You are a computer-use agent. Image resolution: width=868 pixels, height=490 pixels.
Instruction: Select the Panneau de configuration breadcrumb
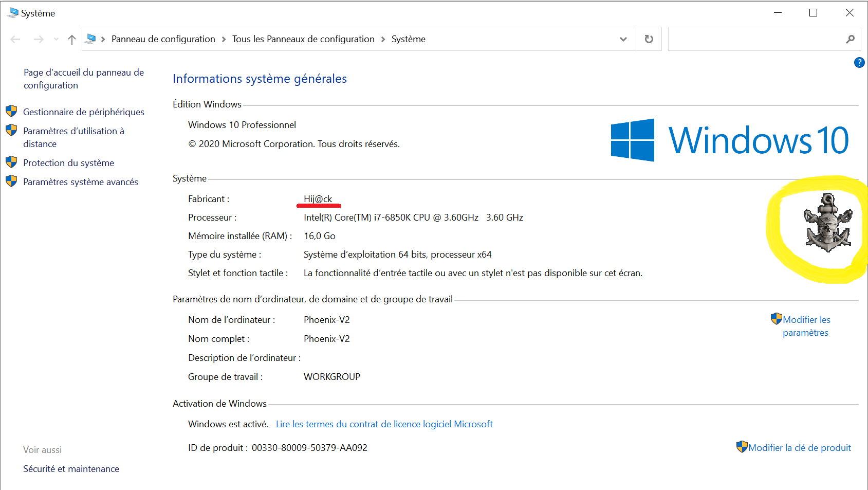163,39
